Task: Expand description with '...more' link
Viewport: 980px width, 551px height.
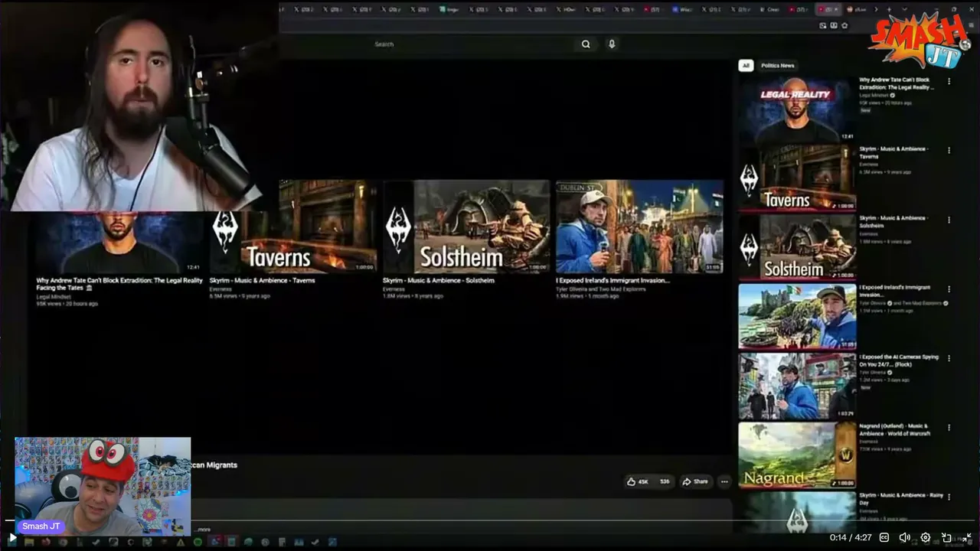Action: point(202,529)
